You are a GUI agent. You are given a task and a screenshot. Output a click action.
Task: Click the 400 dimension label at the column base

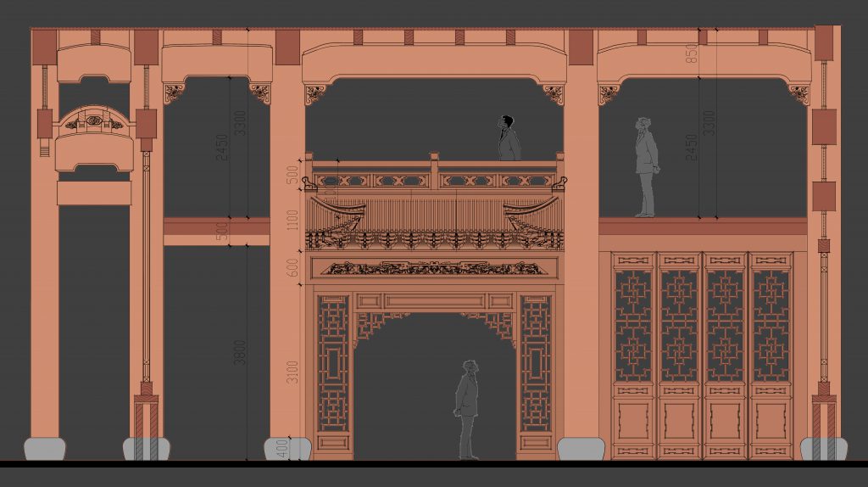point(292,448)
